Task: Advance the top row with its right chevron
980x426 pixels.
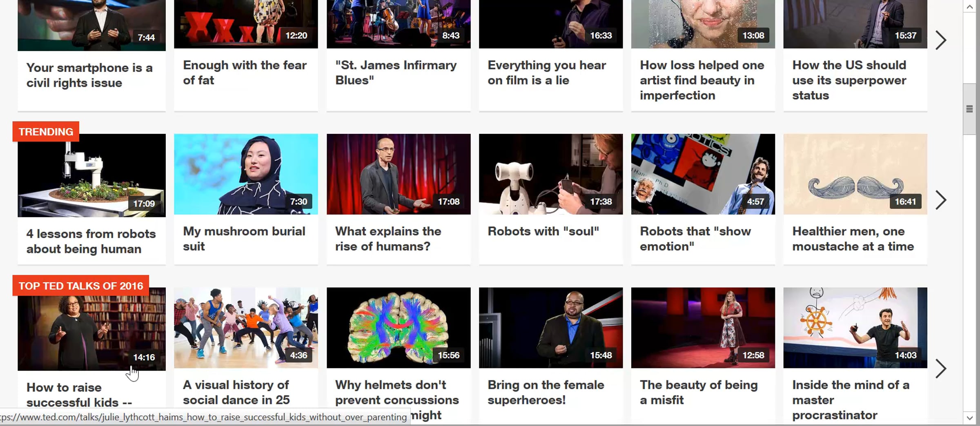Action: [941, 40]
